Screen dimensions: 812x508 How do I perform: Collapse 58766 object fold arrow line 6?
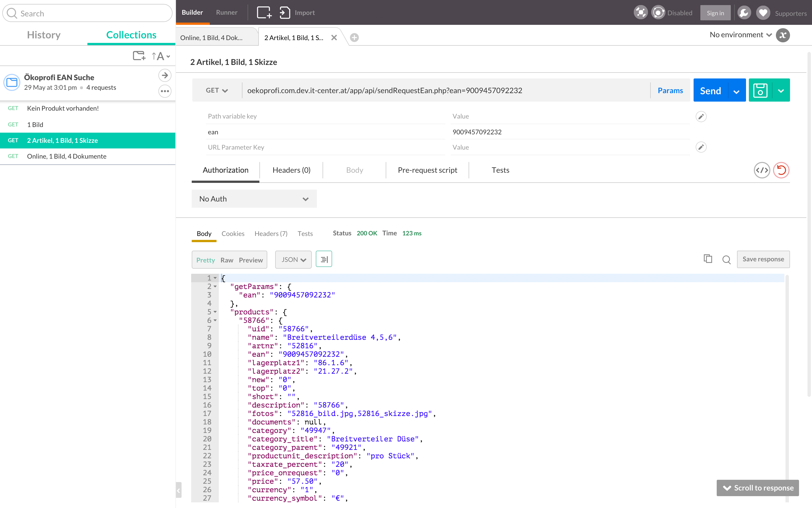coord(215,320)
